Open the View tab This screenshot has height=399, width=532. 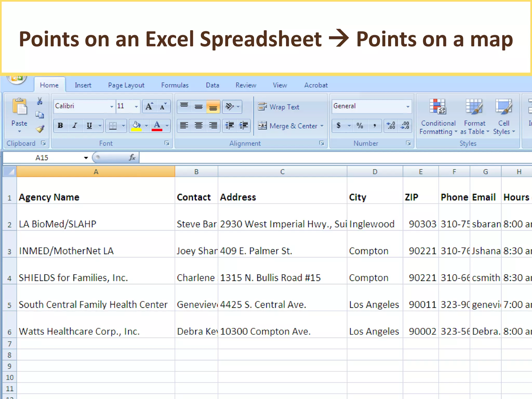[x=280, y=85]
